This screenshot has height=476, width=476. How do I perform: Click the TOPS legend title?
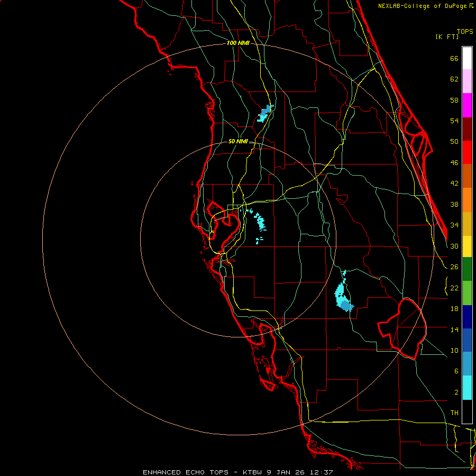click(x=465, y=32)
